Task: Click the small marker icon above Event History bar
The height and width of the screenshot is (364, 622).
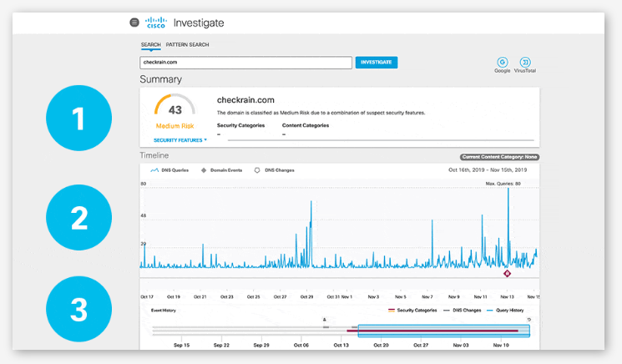Action: (325, 320)
